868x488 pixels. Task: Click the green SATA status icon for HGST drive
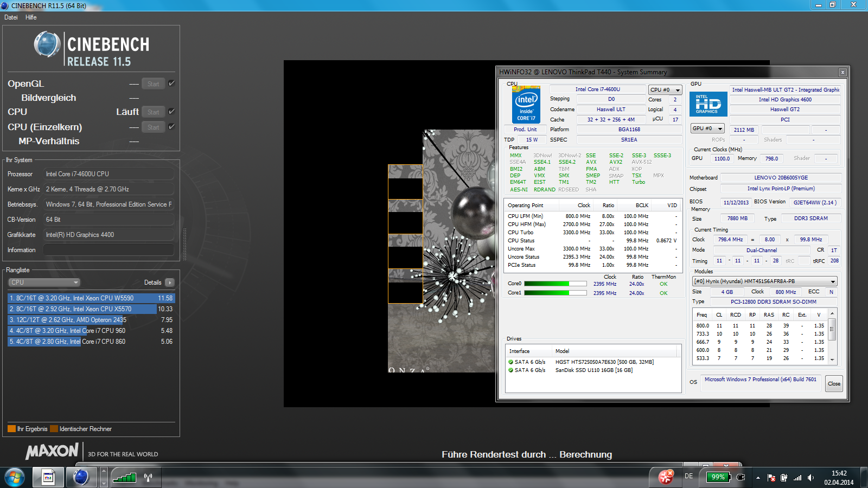tap(510, 362)
